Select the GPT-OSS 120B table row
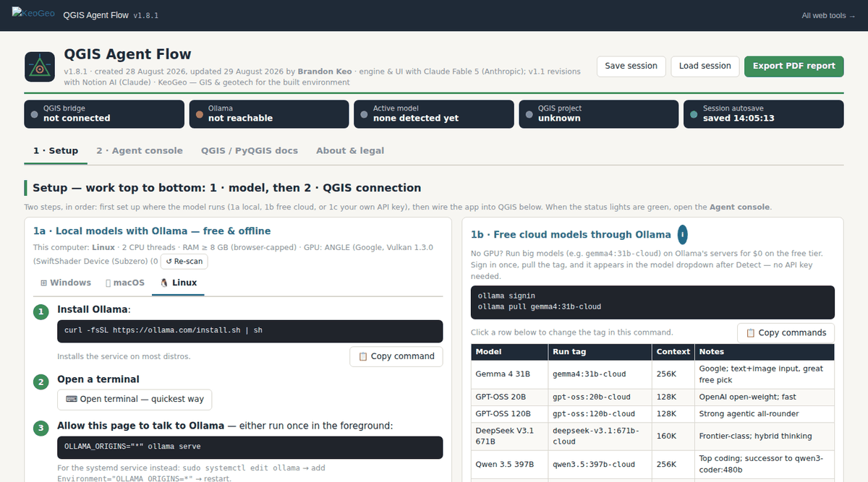 point(652,414)
